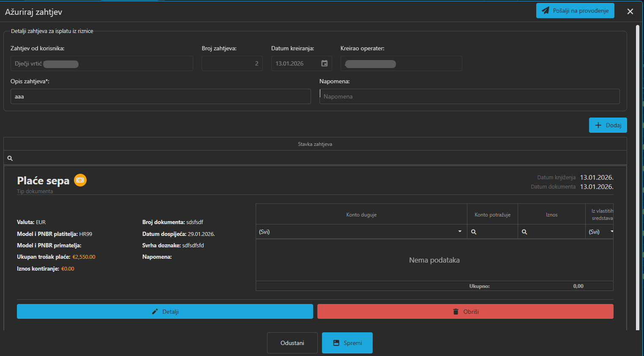644x356 pixels.
Task: Send request via Pošalji na provođenje
Action: tap(575, 11)
